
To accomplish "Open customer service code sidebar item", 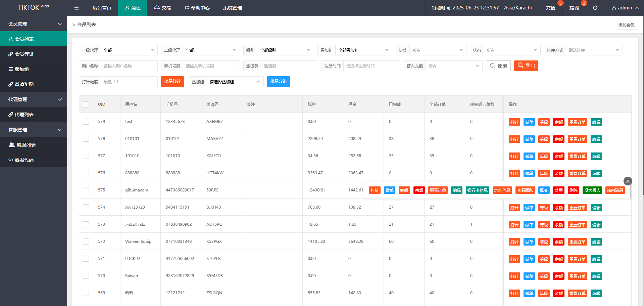I will (24, 160).
